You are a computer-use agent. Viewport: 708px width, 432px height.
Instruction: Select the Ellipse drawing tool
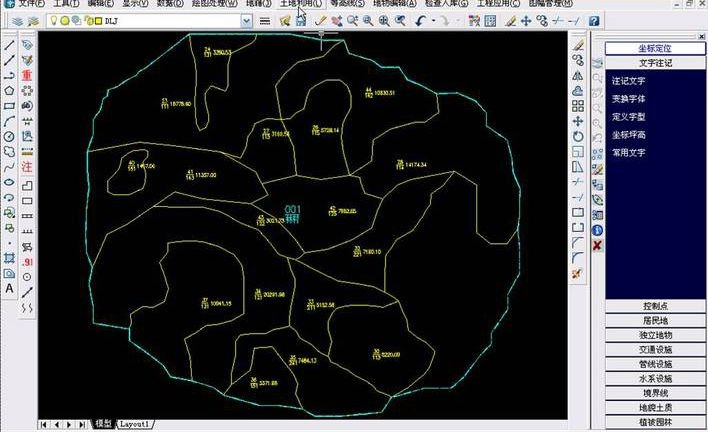pos(9,182)
